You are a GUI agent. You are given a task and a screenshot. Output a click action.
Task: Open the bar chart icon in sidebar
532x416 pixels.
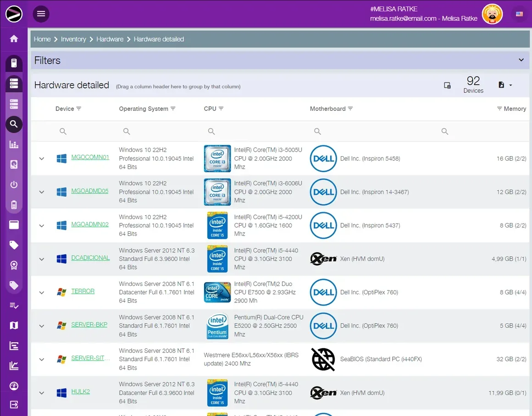[14, 144]
